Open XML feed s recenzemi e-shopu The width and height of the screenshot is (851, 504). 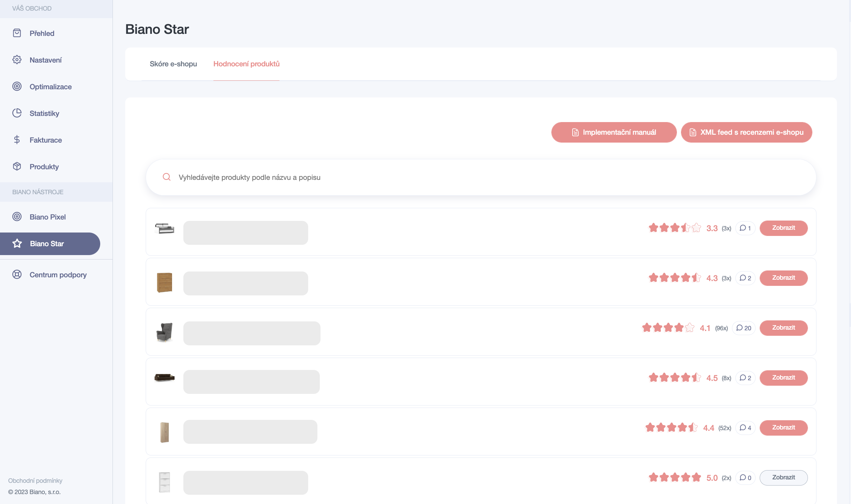tap(746, 132)
